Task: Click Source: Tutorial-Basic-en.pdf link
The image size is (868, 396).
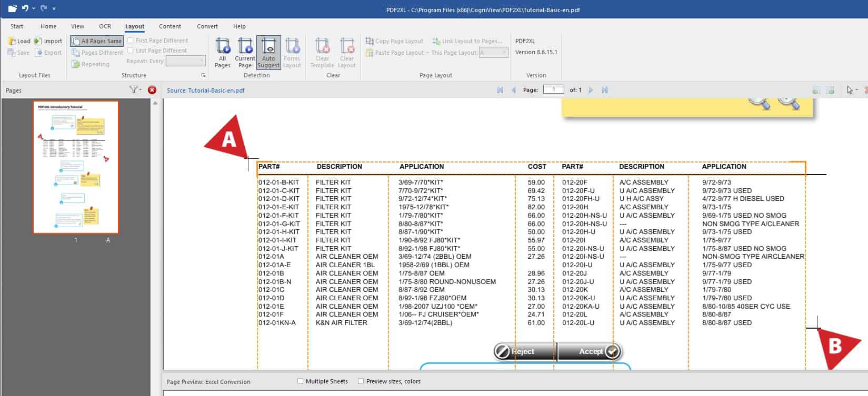Action: coord(206,90)
